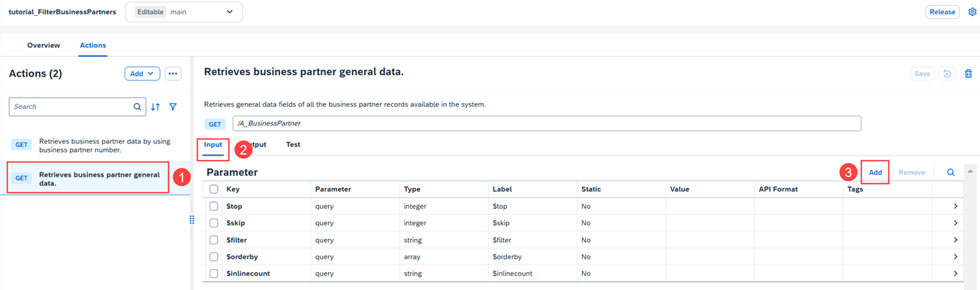Click the /A_BusinessPartner path field

[547, 123]
